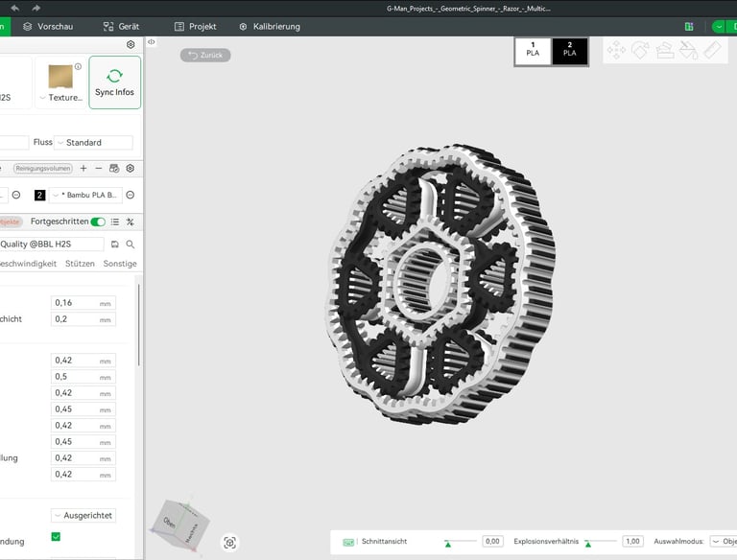Select filament 1 PLA white swatch
The height and width of the screenshot is (560, 737).
pyautogui.click(x=533, y=51)
